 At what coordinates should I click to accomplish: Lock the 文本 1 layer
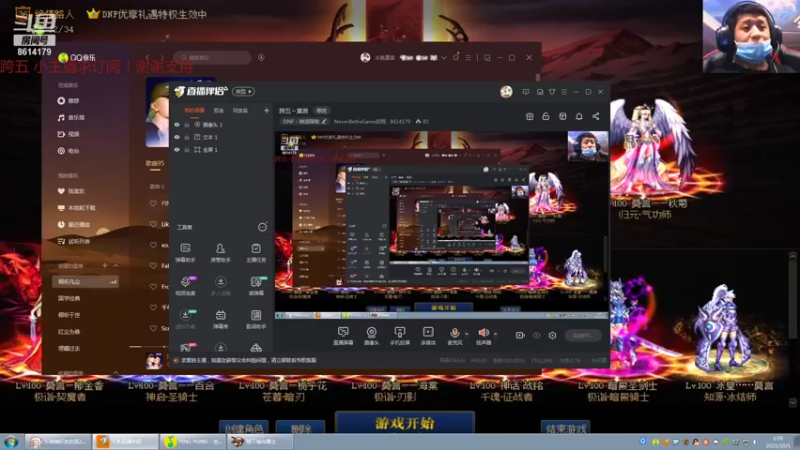[187, 137]
